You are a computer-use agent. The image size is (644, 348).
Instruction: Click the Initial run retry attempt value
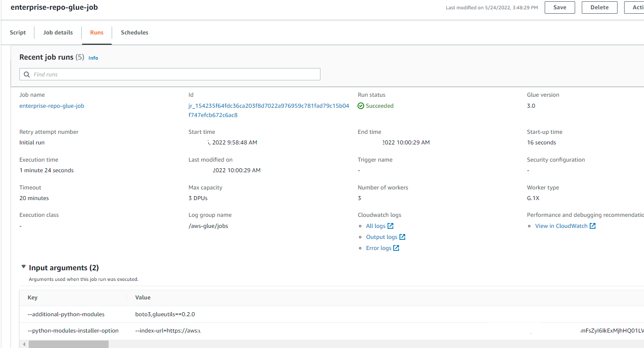click(x=32, y=143)
